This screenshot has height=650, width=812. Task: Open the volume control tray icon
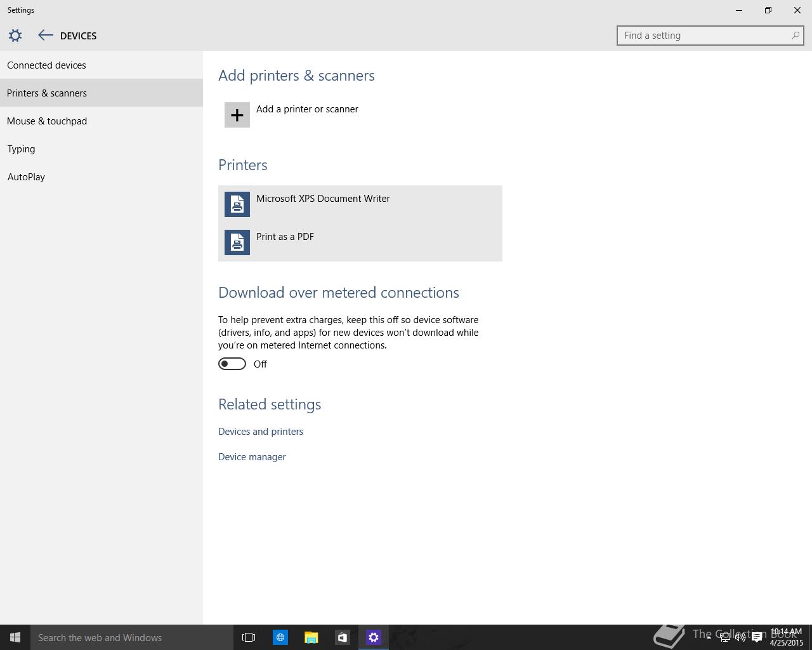(x=740, y=637)
